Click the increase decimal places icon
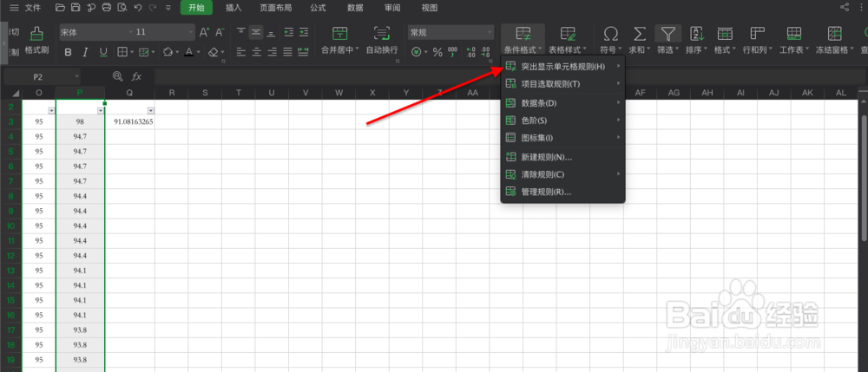This screenshot has height=372, width=868. coord(470,52)
